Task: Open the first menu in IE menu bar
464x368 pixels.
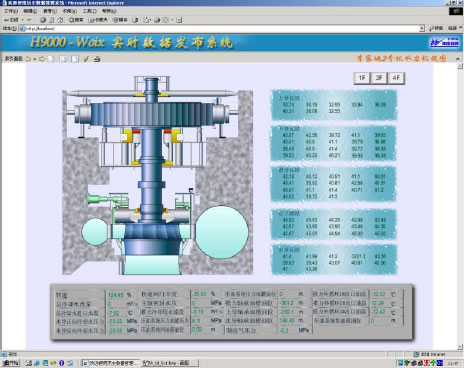Action: (11, 11)
